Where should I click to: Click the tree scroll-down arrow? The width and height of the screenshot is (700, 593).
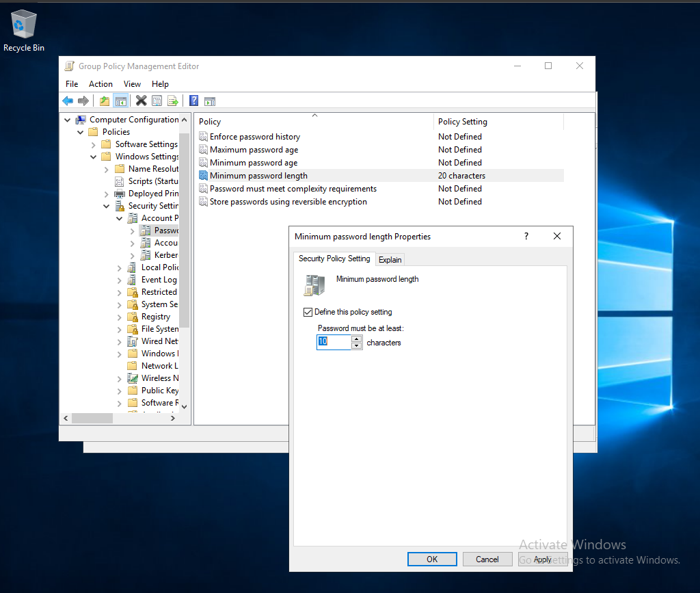[x=185, y=407]
